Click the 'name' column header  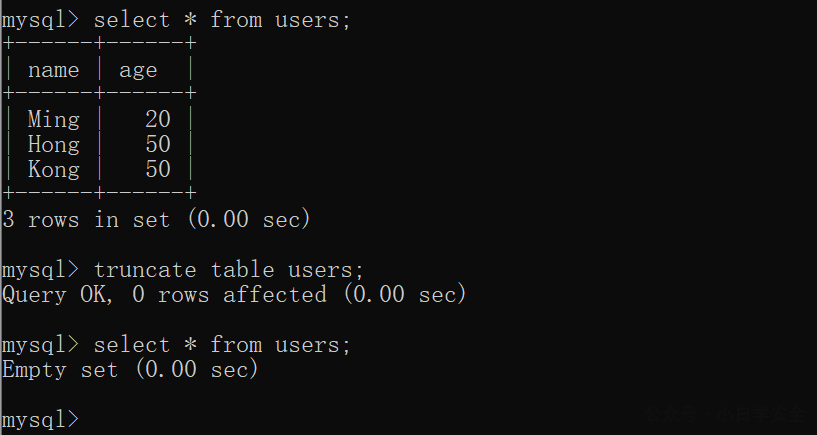54,70
